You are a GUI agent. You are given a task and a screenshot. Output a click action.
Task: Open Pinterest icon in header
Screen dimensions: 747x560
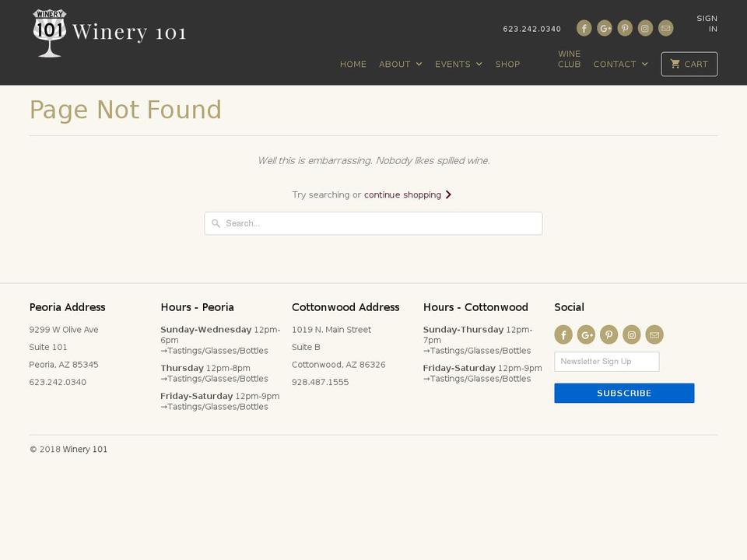tap(625, 28)
